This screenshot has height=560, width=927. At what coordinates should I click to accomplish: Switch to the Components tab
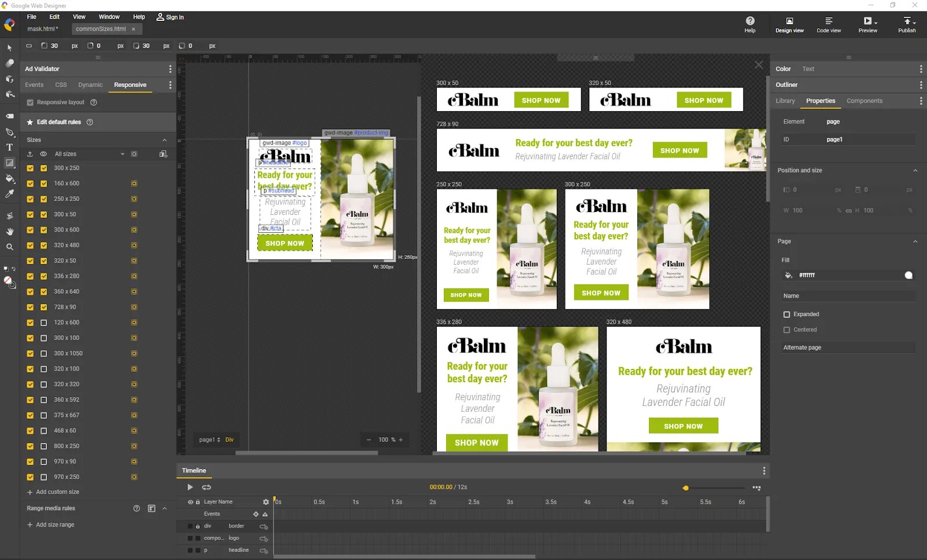[x=864, y=101]
